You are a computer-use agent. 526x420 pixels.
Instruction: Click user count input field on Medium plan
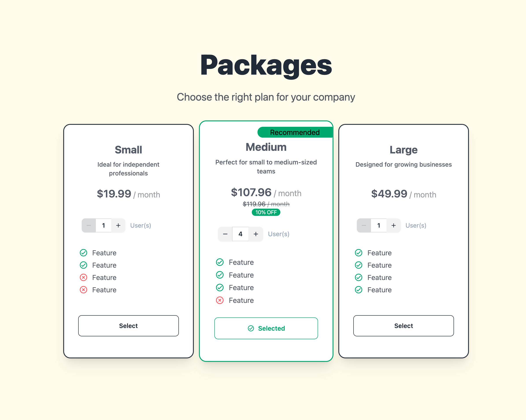pos(240,234)
